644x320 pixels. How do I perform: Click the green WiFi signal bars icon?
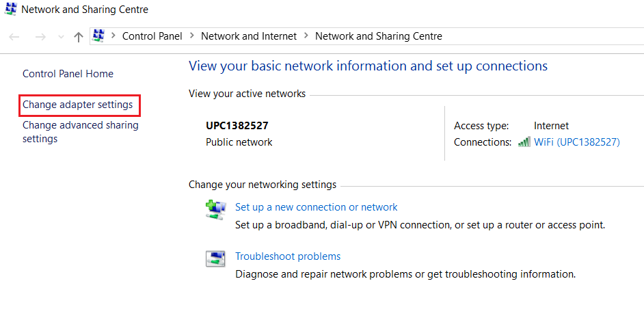pos(524,142)
